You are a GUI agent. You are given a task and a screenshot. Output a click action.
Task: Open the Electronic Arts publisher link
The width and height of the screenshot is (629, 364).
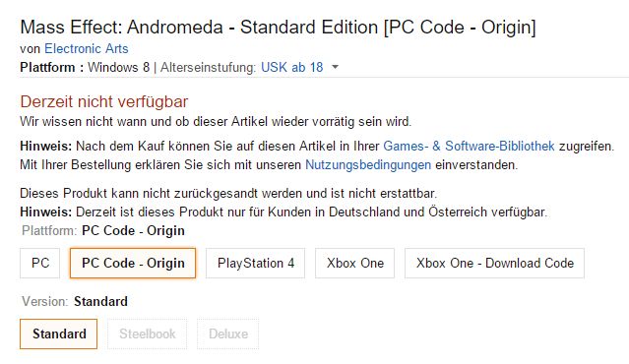(x=87, y=48)
